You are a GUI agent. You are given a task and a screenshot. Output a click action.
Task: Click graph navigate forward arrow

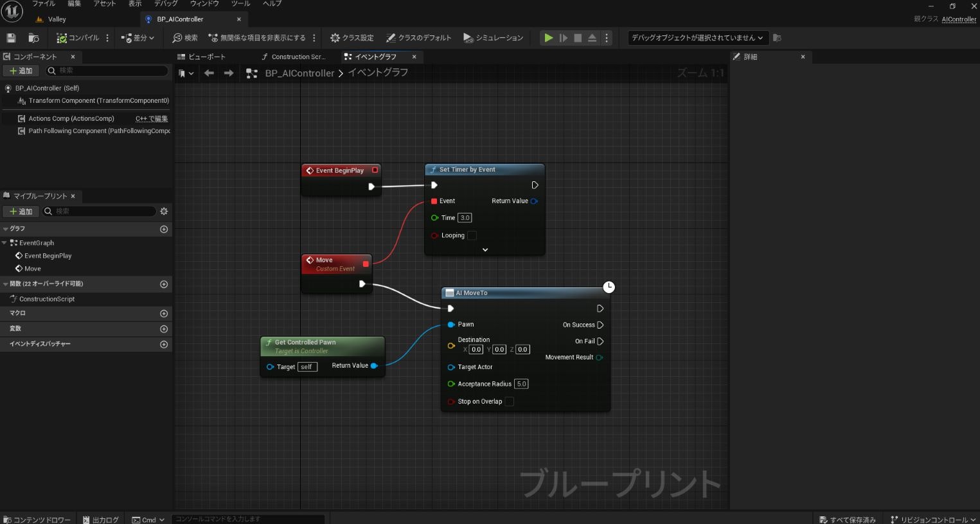pos(229,73)
